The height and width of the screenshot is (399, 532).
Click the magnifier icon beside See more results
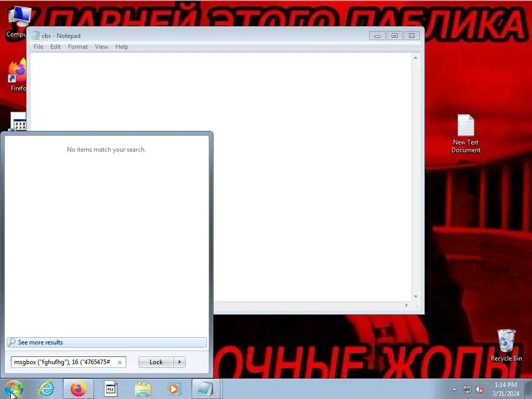(12, 342)
